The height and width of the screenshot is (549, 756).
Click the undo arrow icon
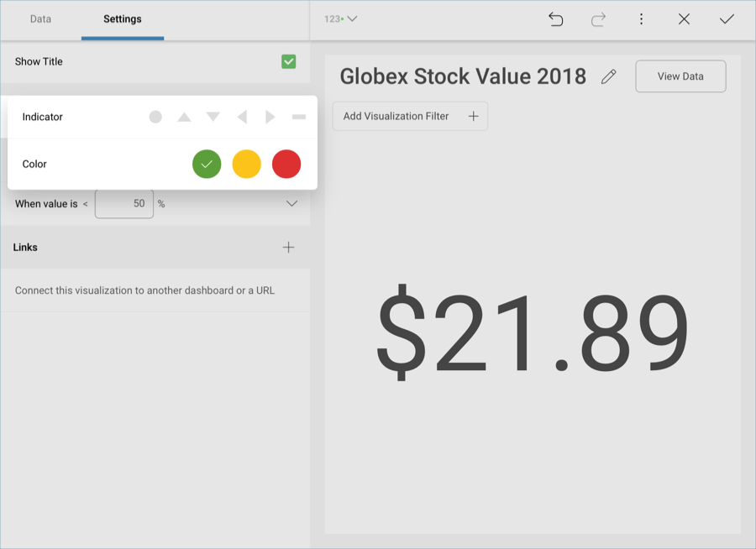point(555,19)
